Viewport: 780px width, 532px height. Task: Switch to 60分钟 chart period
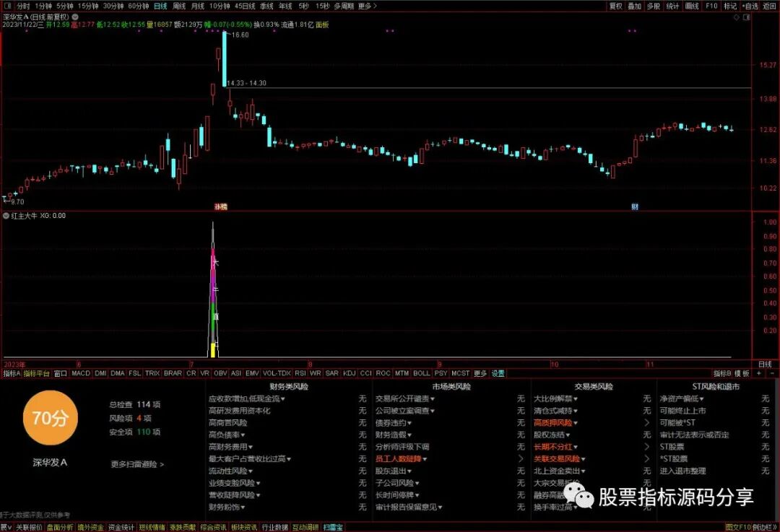point(138,6)
